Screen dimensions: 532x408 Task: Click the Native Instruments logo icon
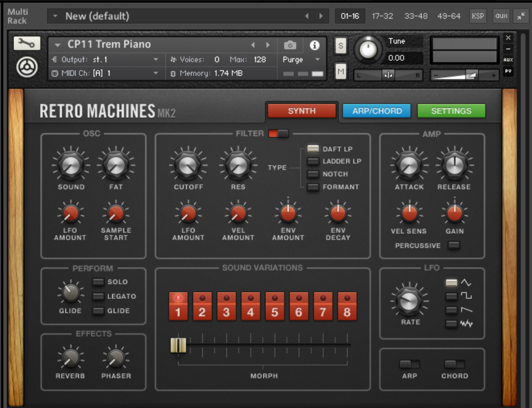27,67
